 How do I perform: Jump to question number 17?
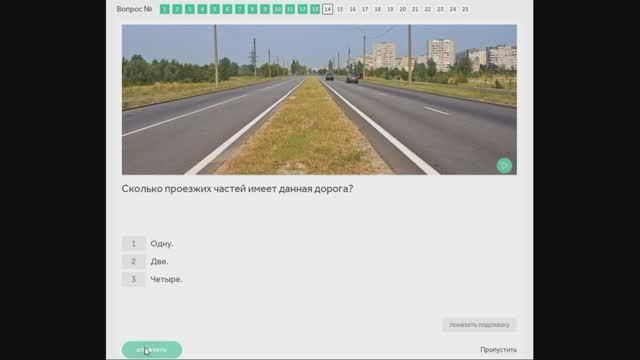coord(365,9)
